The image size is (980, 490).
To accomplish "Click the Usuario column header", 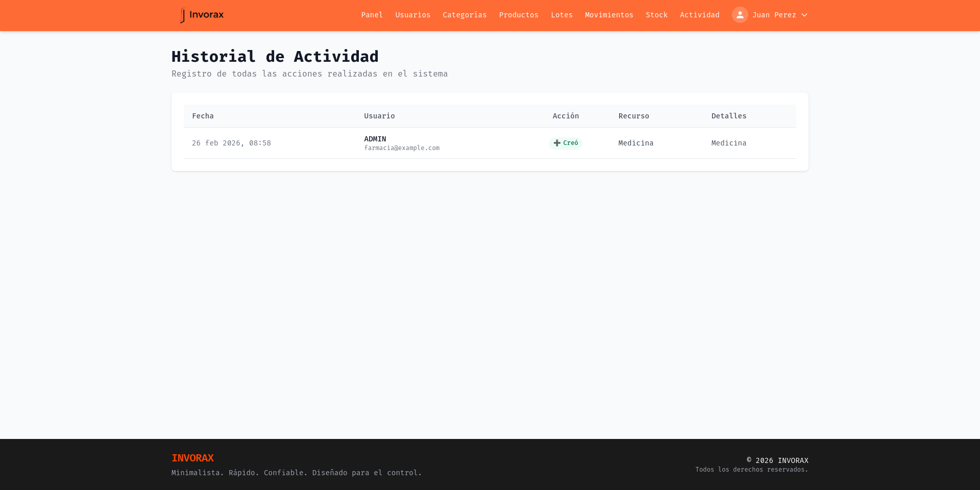I will tap(379, 116).
